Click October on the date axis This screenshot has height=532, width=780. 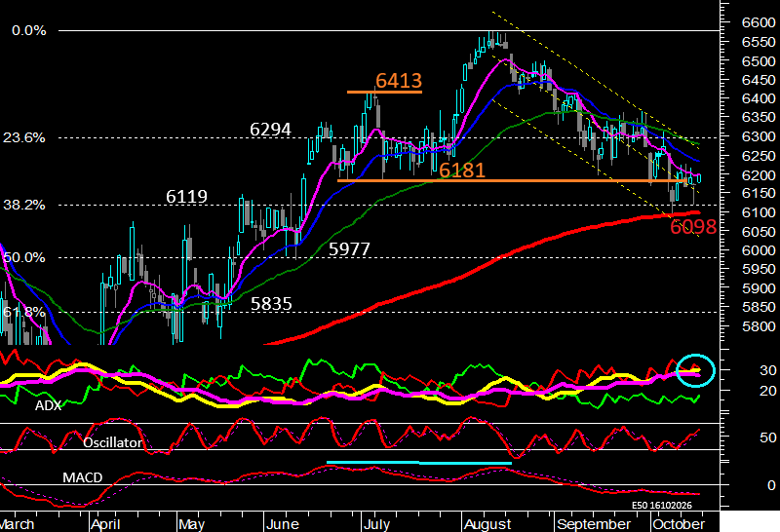(x=679, y=524)
